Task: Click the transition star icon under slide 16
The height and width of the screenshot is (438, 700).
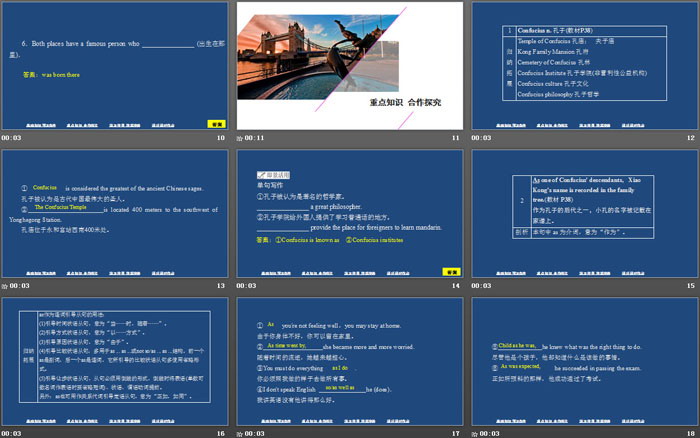Action: click(x=5, y=433)
